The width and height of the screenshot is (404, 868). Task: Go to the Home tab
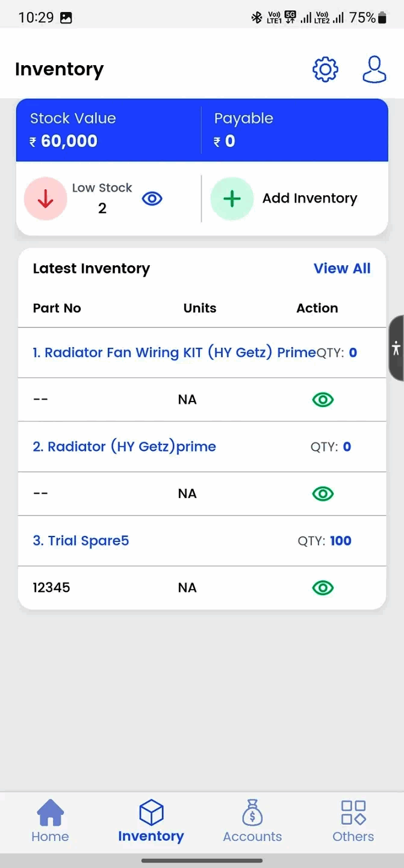coord(50,821)
